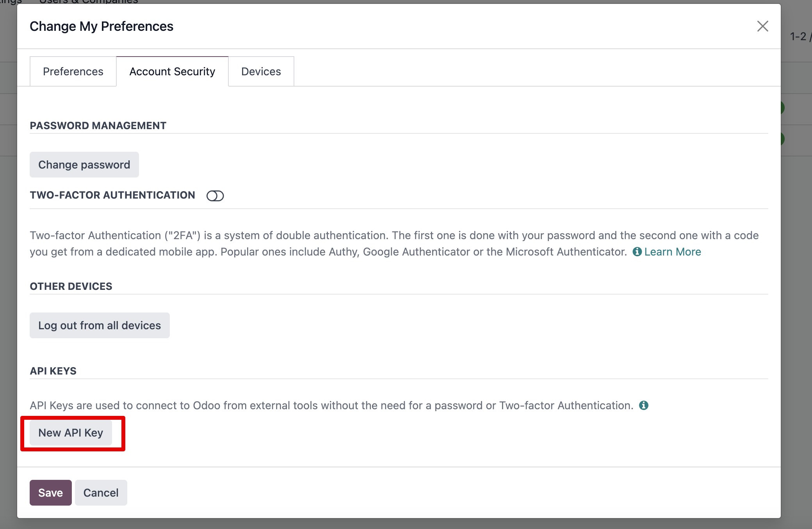Close the Change My Preferences dialog
This screenshot has height=529, width=812.
coord(762,26)
